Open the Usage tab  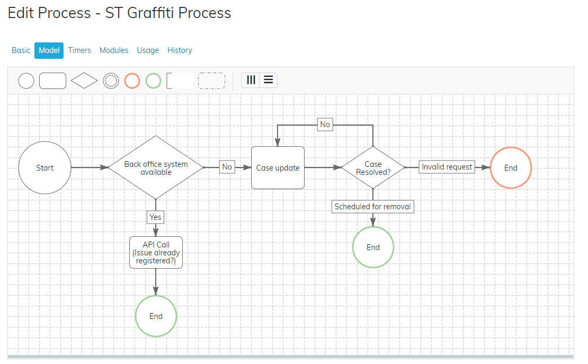(148, 50)
